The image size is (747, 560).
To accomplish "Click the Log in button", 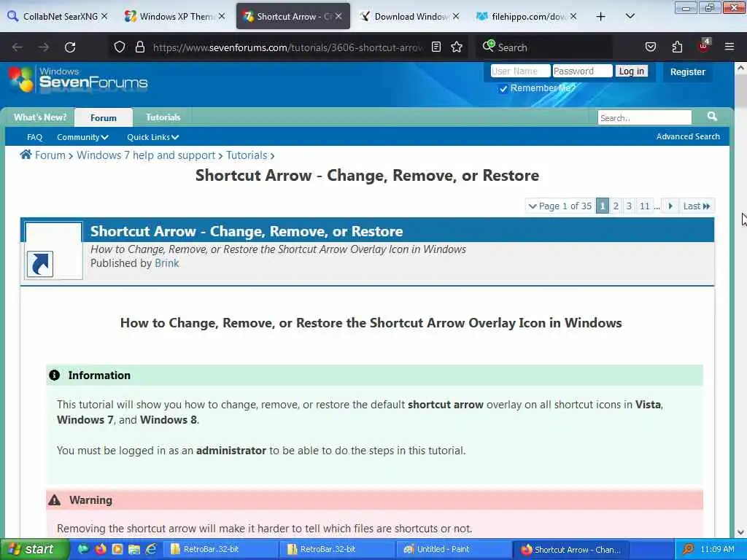I will pos(631,71).
